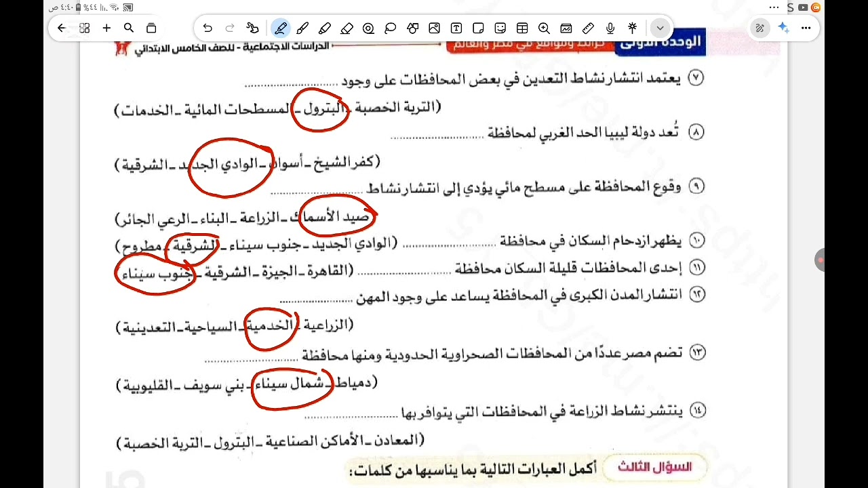Select the Pen tool

click(x=281, y=28)
